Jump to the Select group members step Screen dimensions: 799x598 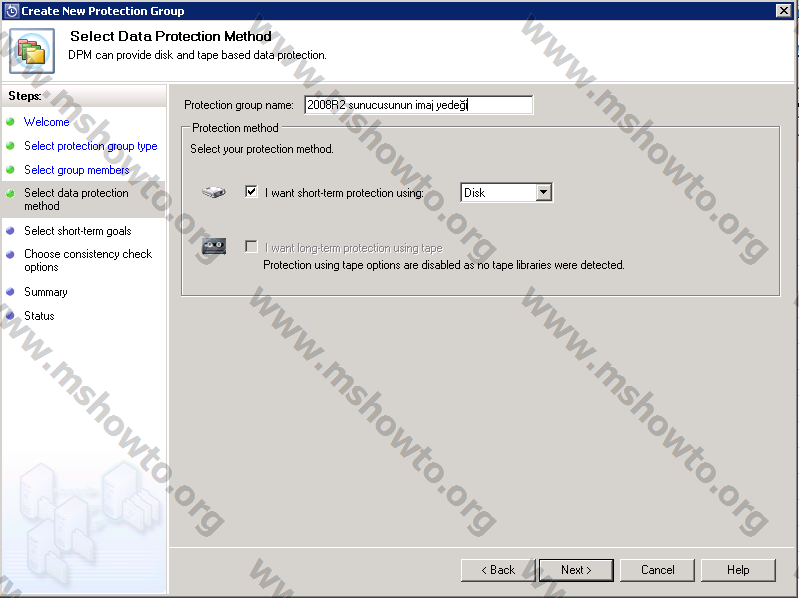[x=76, y=170]
